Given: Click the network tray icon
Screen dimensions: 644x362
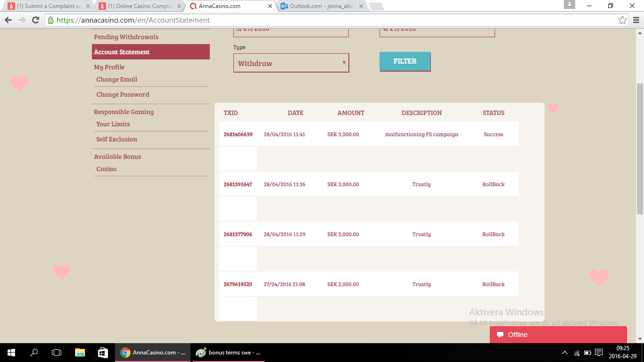Looking at the screenshot, I should pos(577,353).
